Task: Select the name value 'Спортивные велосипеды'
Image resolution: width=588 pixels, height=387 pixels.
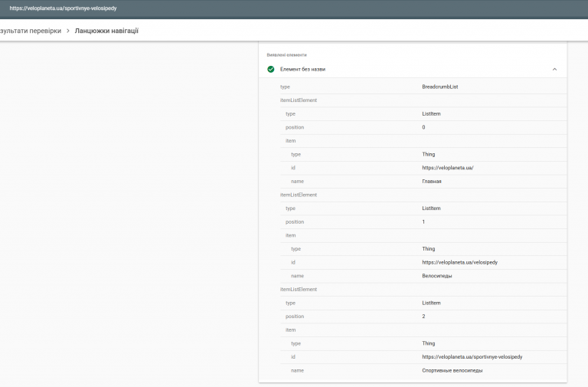Action: click(452, 370)
